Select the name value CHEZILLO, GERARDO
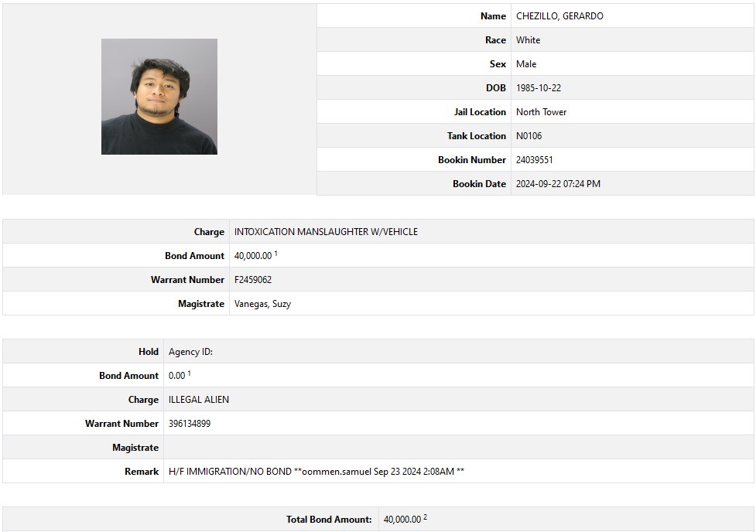The image size is (756, 532). [559, 16]
